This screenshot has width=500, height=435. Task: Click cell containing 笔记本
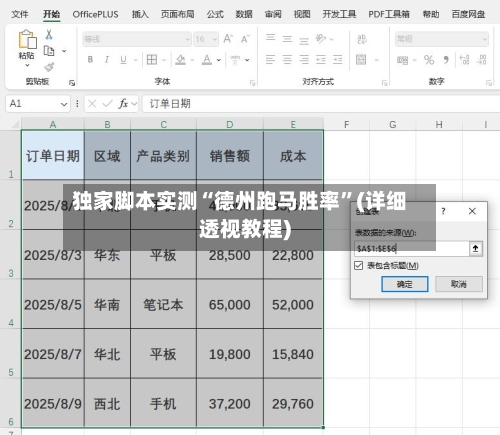point(163,304)
